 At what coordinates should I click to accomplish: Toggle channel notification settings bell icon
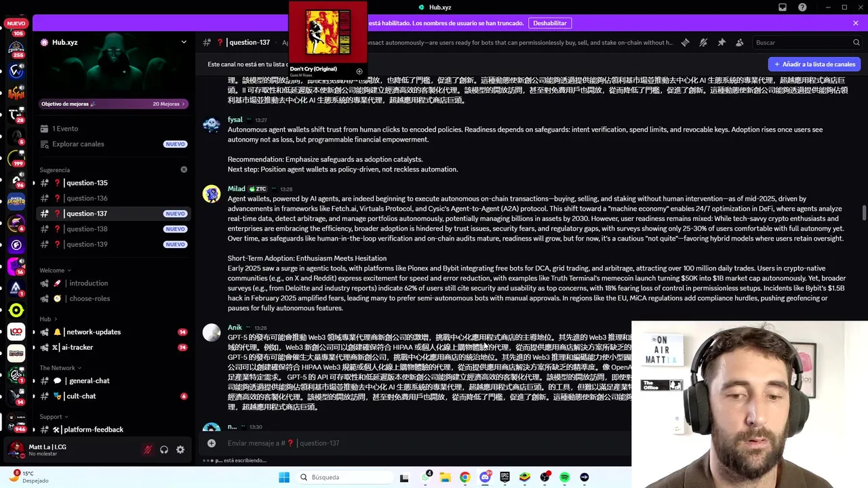(703, 42)
